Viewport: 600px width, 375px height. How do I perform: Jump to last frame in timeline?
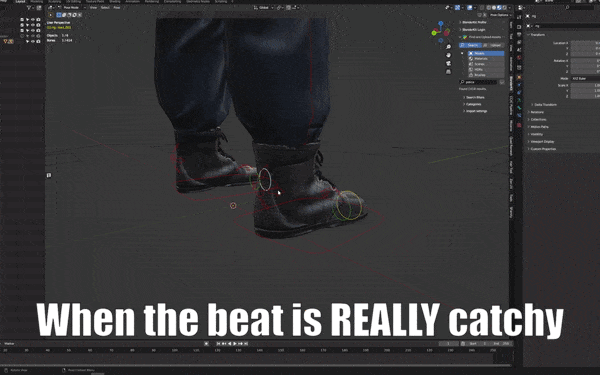246,344
